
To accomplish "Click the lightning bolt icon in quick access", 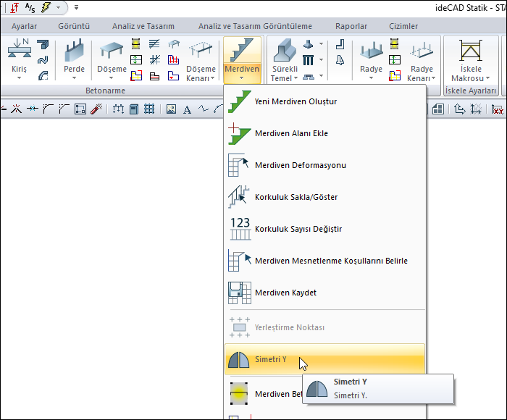I will tap(46, 8).
